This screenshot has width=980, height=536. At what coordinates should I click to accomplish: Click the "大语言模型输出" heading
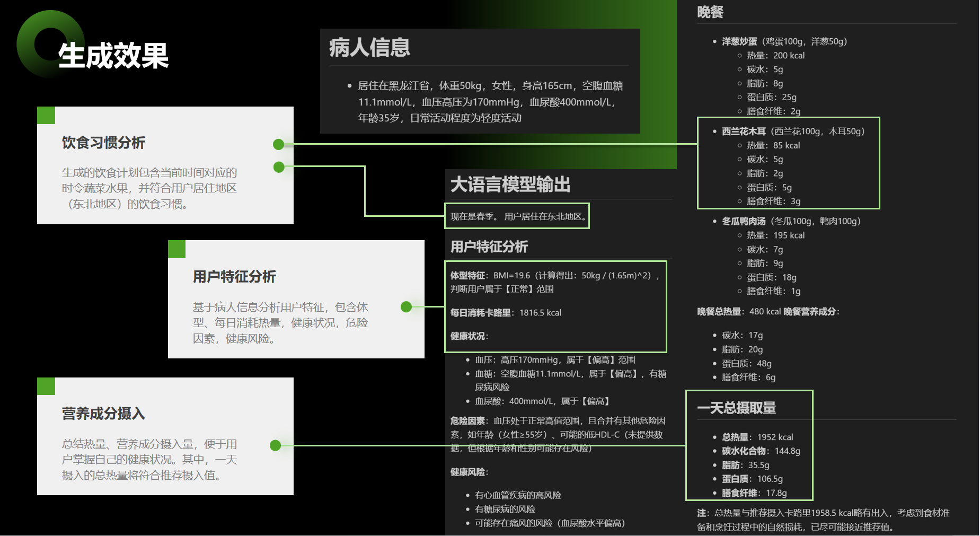(x=510, y=184)
